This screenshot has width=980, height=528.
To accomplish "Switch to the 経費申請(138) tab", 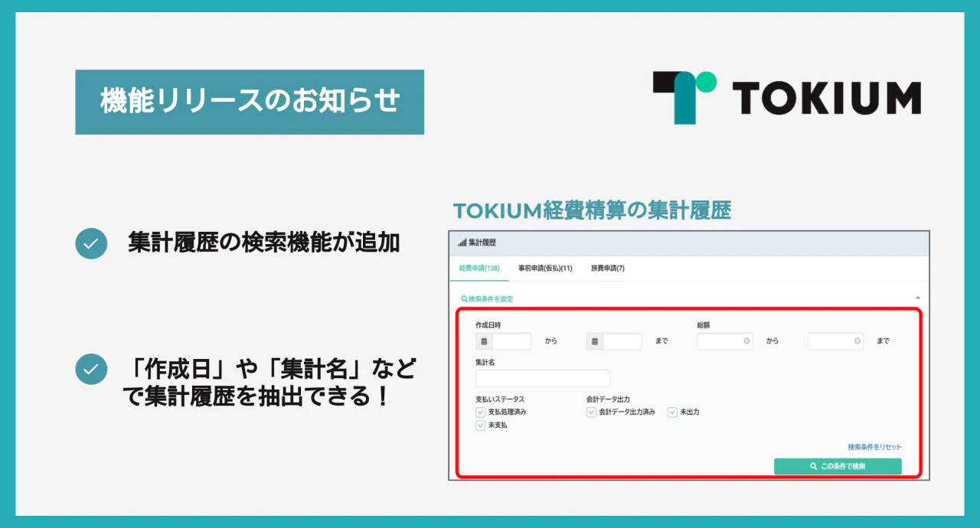I will [479, 269].
